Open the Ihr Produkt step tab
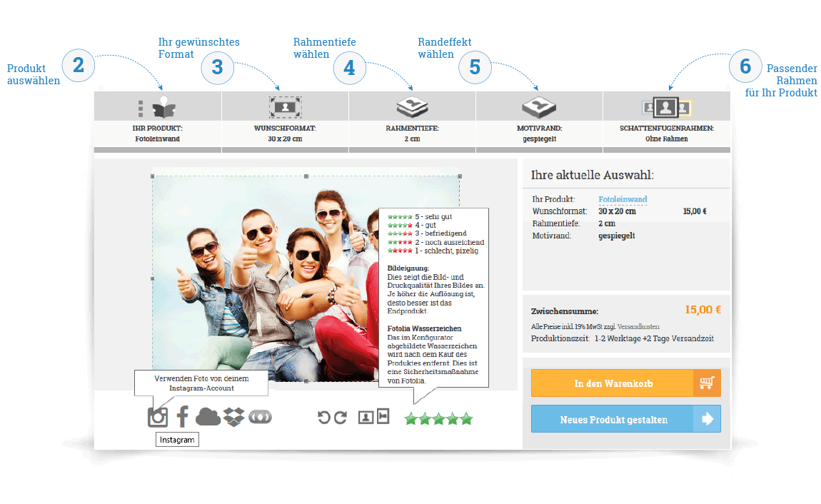 (x=157, y=121)
